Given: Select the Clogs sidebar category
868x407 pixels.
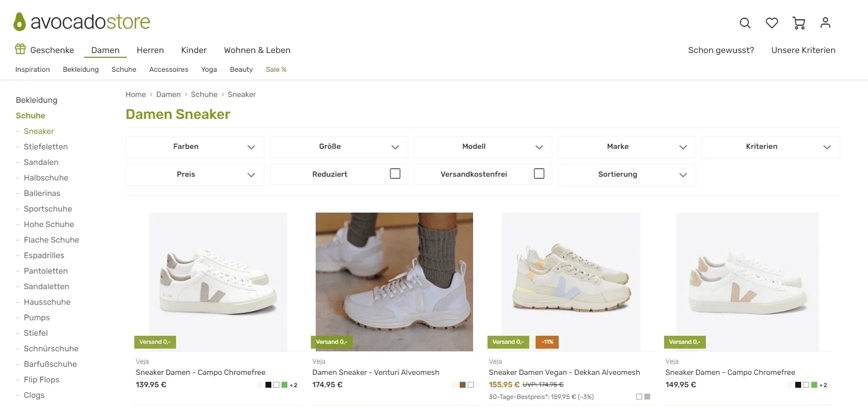Looking at the screenshot, I should click(x=34, y=395).
